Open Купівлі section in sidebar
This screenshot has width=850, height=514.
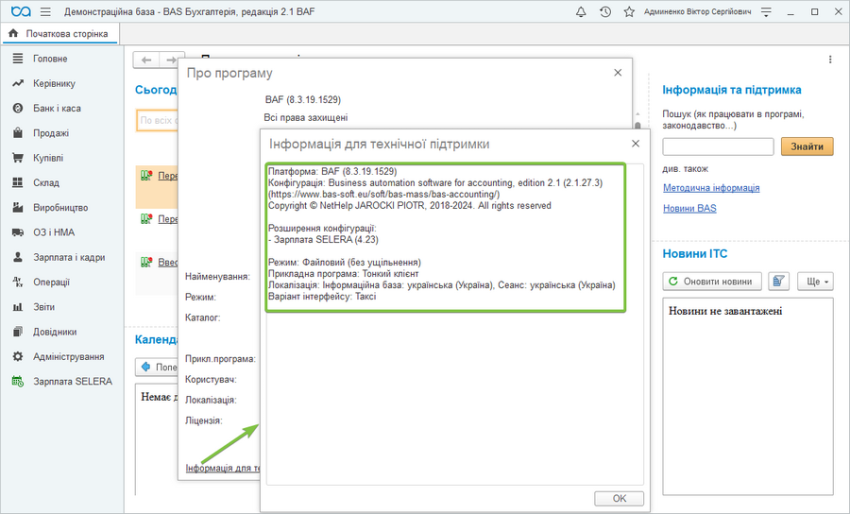pos(48,158)
